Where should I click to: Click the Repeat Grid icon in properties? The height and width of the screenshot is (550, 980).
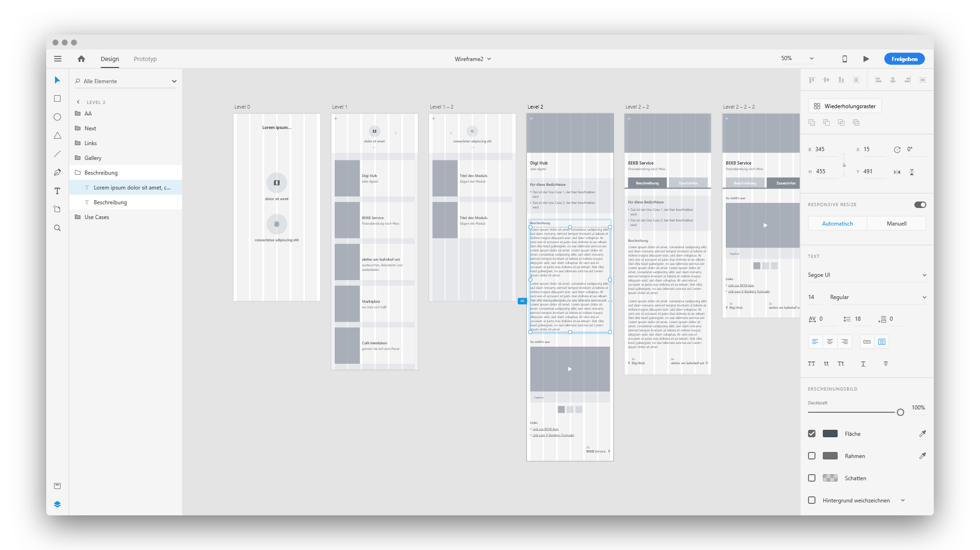[816, 106]
